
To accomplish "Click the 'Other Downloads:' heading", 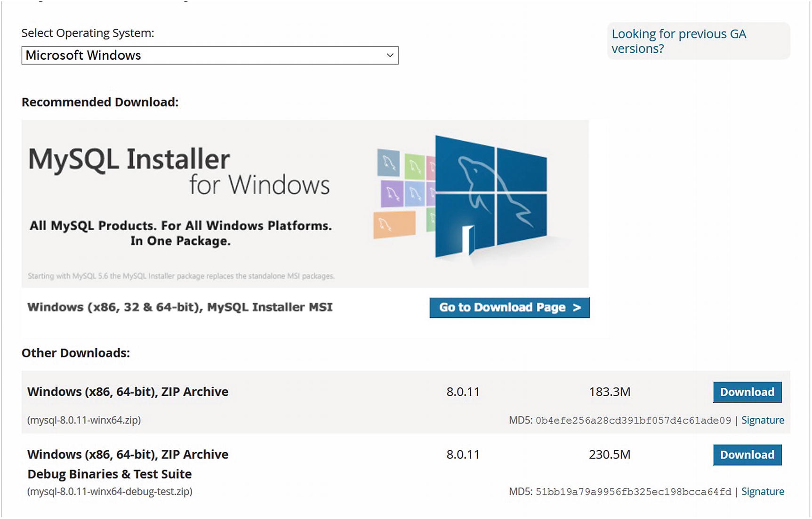I will pyautogui.click(x=76, y=353).
